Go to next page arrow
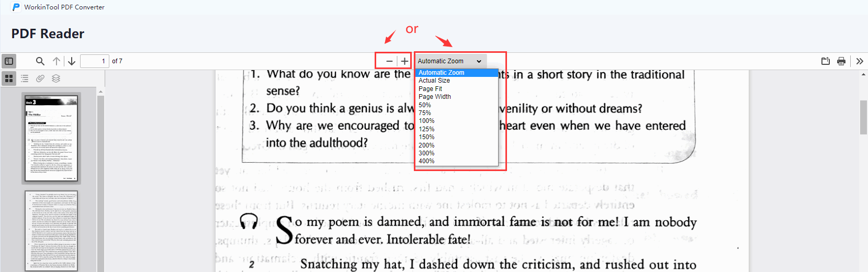 pos(72,61)
